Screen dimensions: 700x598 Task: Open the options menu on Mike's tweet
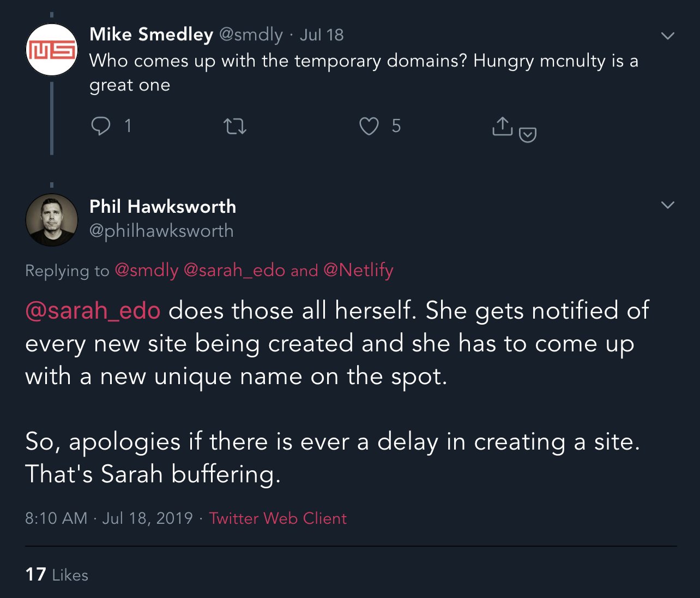(x=667, y=35)
